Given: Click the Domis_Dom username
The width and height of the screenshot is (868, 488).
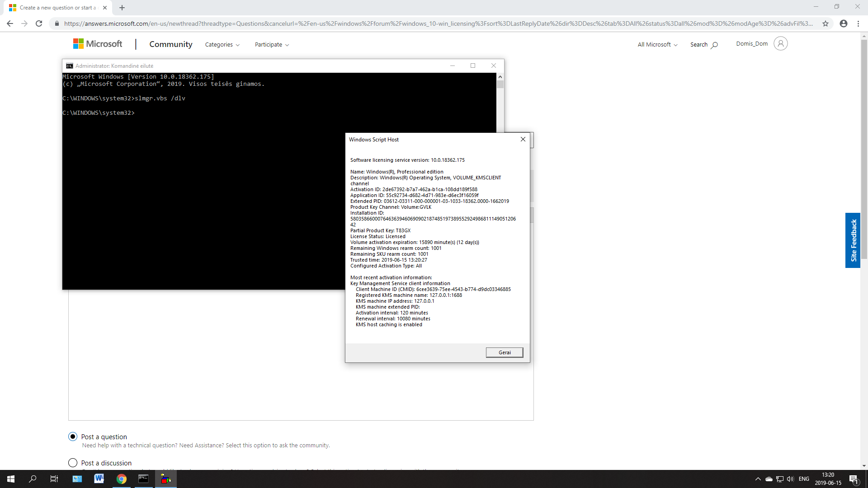Looking at the screenshot, I should tap(752, 44).
